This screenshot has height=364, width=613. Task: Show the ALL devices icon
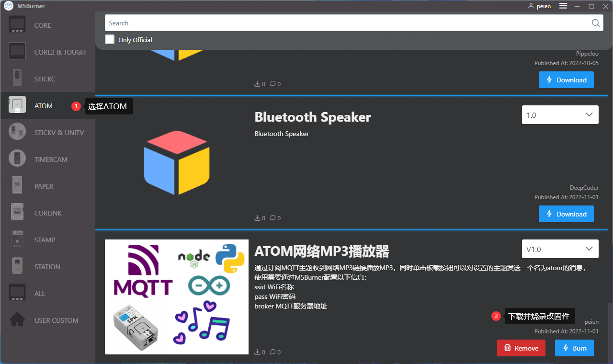coord(17,293)
